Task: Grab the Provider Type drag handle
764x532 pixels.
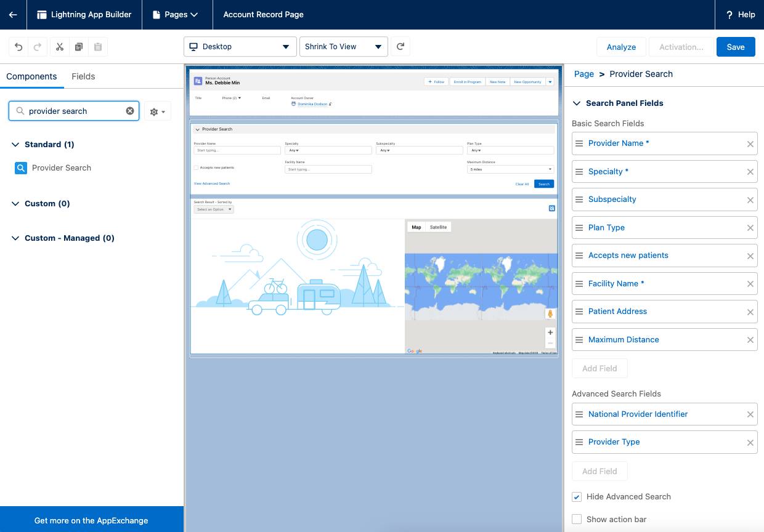Action: point(579,442)
